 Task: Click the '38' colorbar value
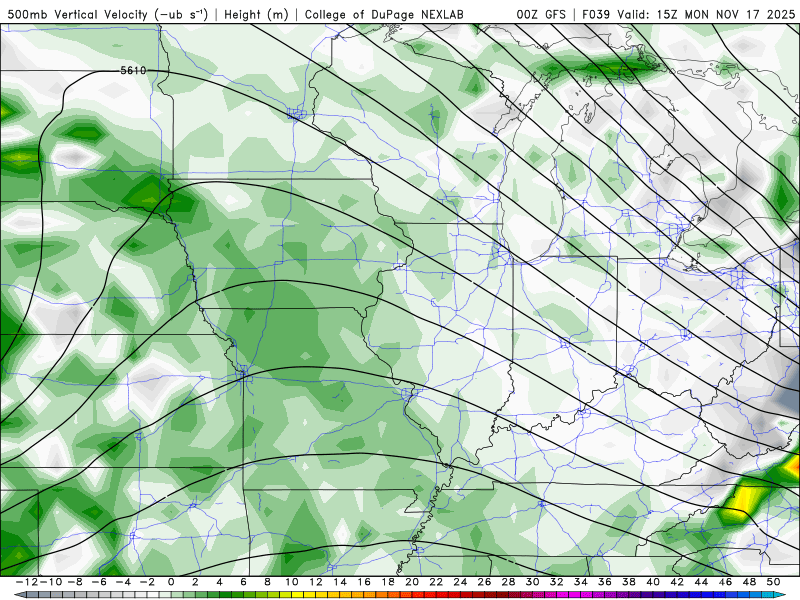[x=629, y=582]
